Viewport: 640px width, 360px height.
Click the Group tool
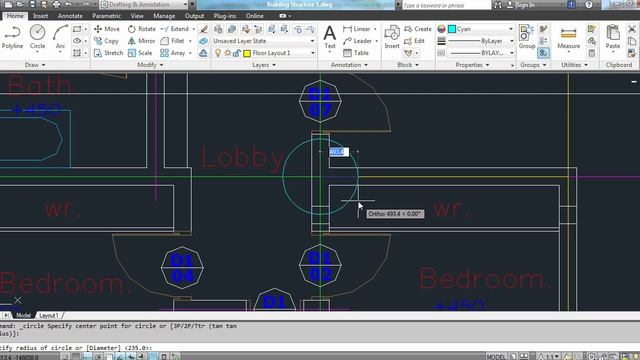click(x=527, y=37)
